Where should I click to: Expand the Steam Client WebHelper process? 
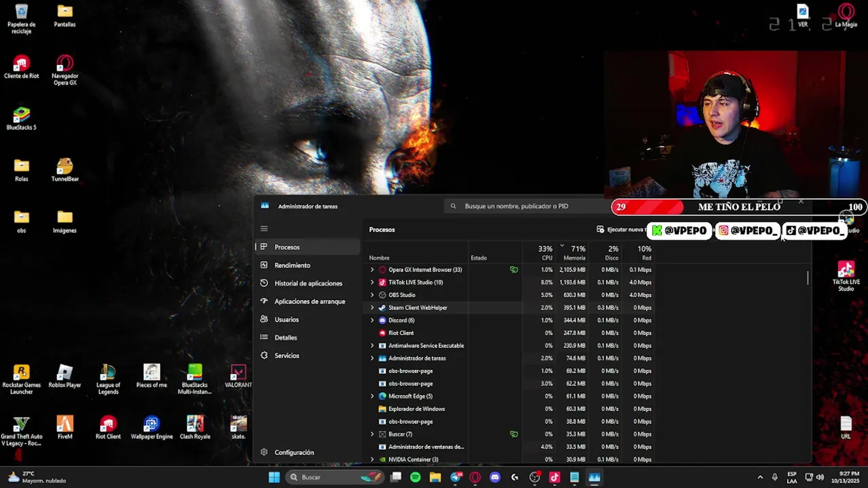click(372, 308)
